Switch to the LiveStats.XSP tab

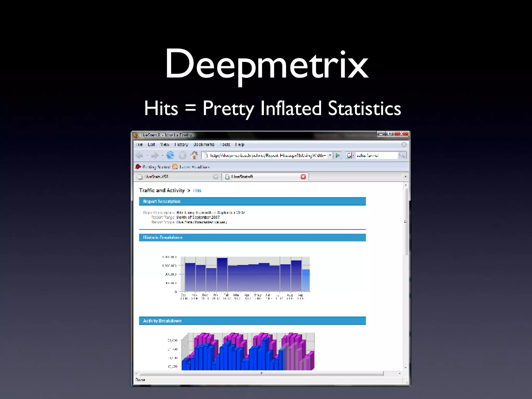(178, 177)
